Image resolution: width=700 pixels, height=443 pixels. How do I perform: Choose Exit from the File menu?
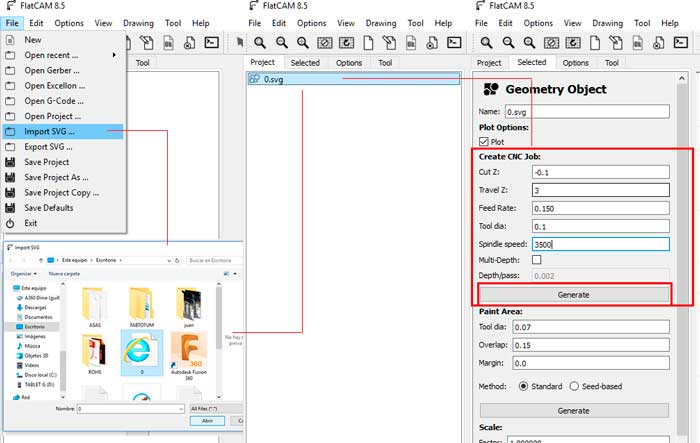pos(62,223)
